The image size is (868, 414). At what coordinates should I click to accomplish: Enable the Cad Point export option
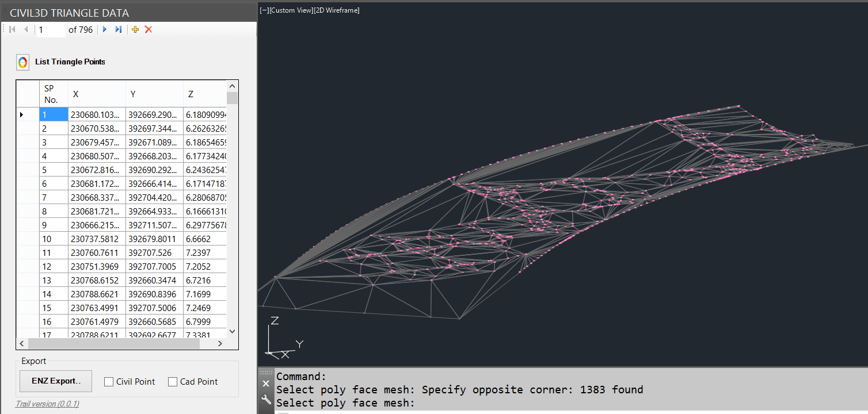click(172, 381)
